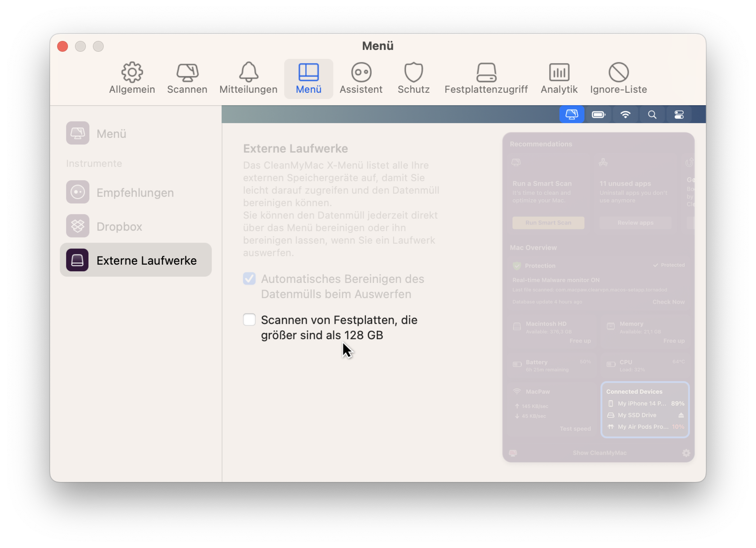Click My Air Pods Pro... device row
The width and height of the screenshot is (756, 548).
click(645, 427)
